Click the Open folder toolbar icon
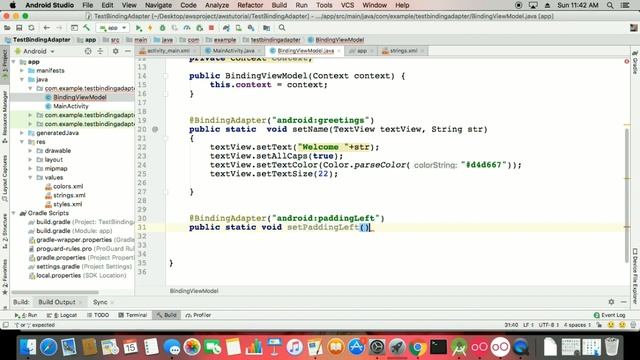 pyautogui.click(x=7, y=28)
